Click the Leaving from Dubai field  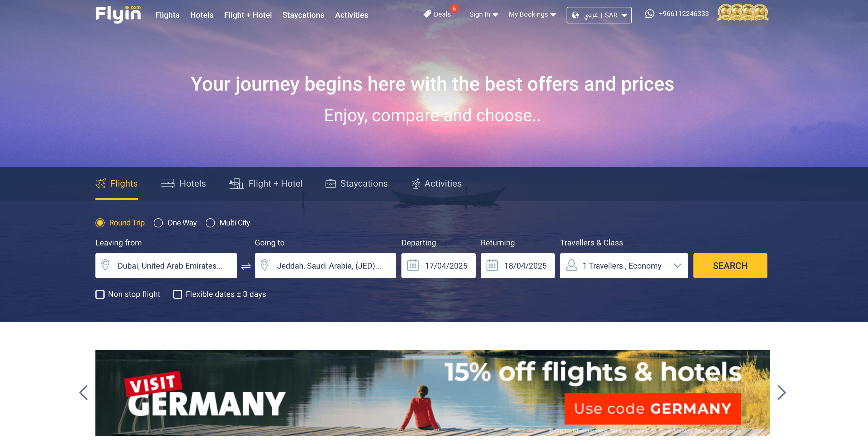pyautogui.click(x=166, y=265)
